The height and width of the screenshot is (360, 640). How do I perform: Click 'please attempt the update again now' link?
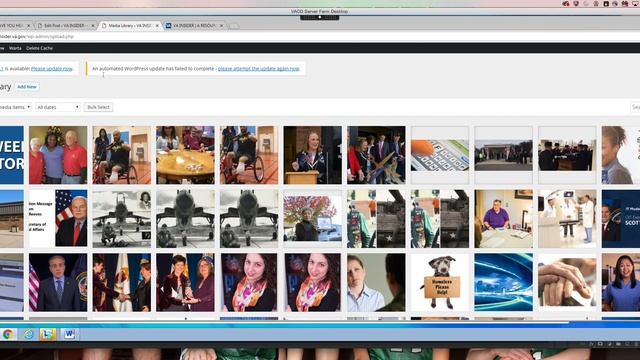[x=259, y=69]
